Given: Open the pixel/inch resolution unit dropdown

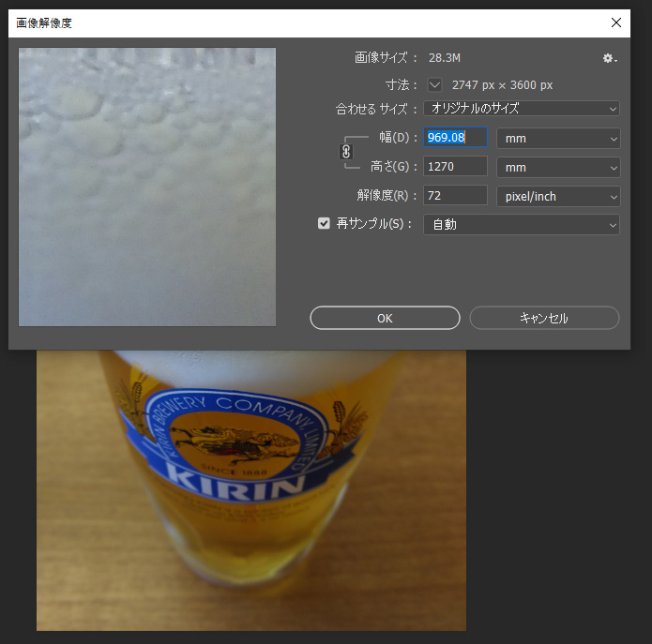Looking at the screenshot, I should [558, 197].
